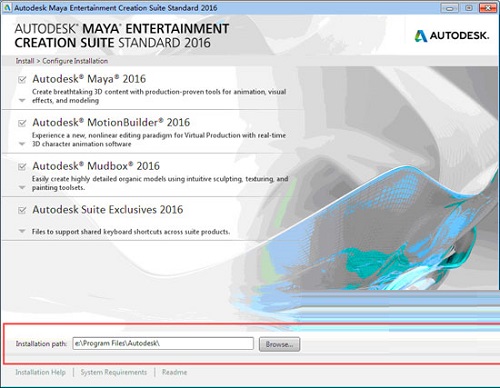Click the Browse... button
The image size is (500, 388).
(279, 344)
